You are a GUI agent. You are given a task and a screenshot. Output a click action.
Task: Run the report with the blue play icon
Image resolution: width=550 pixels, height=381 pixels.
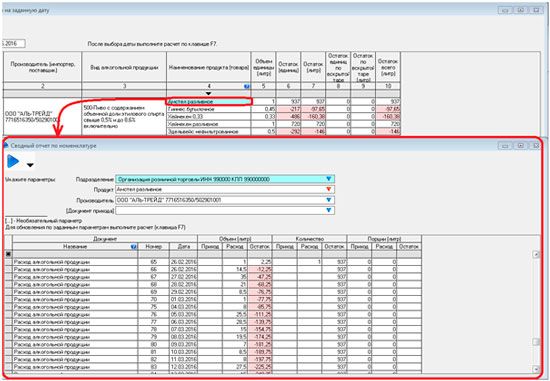[13, 161]
